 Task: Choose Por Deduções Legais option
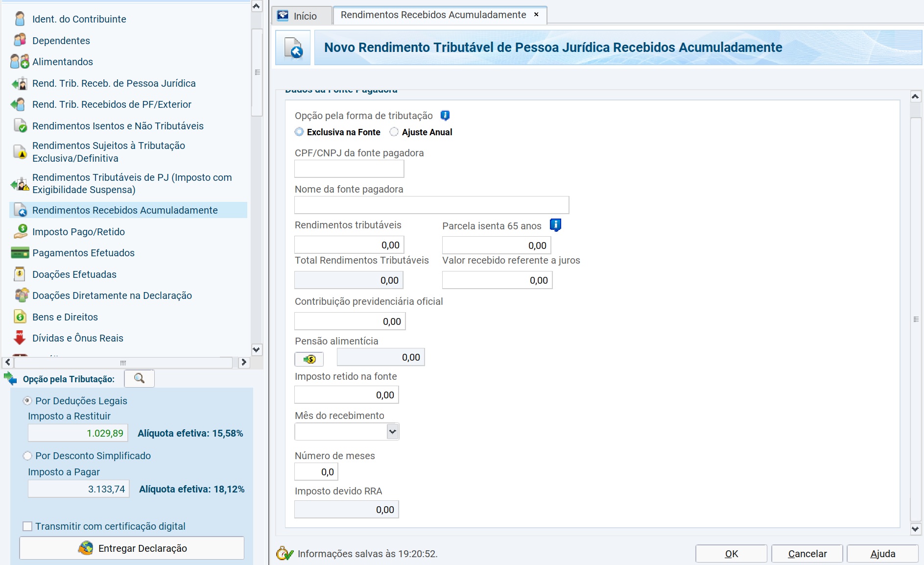[27, 401]
